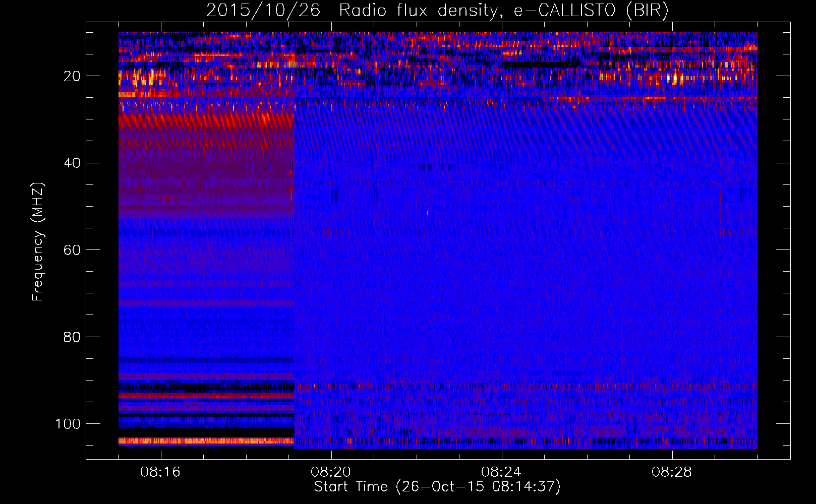Click the 08:24 time tick label

pyautogui.click(x=501, y=472)
